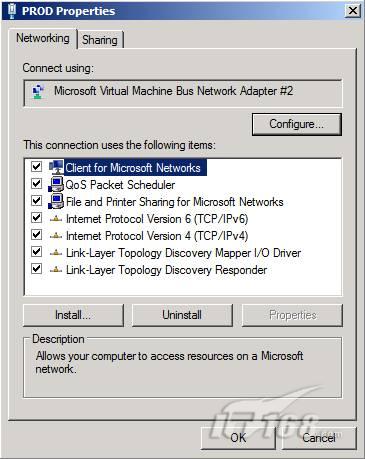Click the Client for Microsoft Networks icon

pyautogui.click(x=56, y=167)
